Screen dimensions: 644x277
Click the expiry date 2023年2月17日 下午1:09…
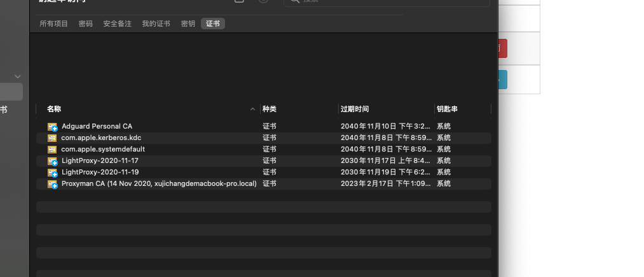coord(386,184)
